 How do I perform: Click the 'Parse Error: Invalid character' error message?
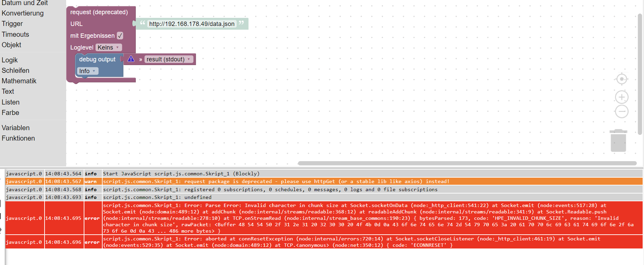[x=372, y=218]
